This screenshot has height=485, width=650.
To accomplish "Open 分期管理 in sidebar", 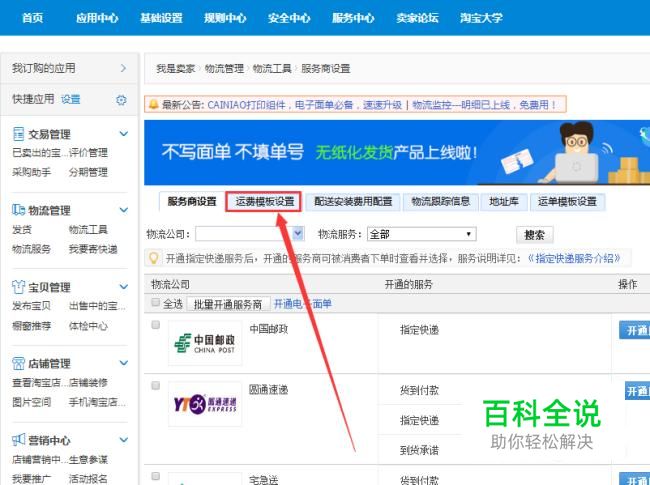I will pyautogui.click(x=88, y=172).
